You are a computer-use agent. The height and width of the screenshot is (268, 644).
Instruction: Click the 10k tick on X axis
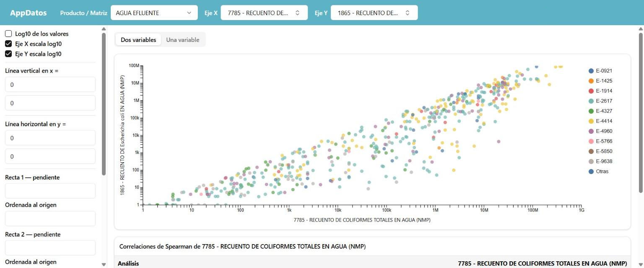coord(338,210)
